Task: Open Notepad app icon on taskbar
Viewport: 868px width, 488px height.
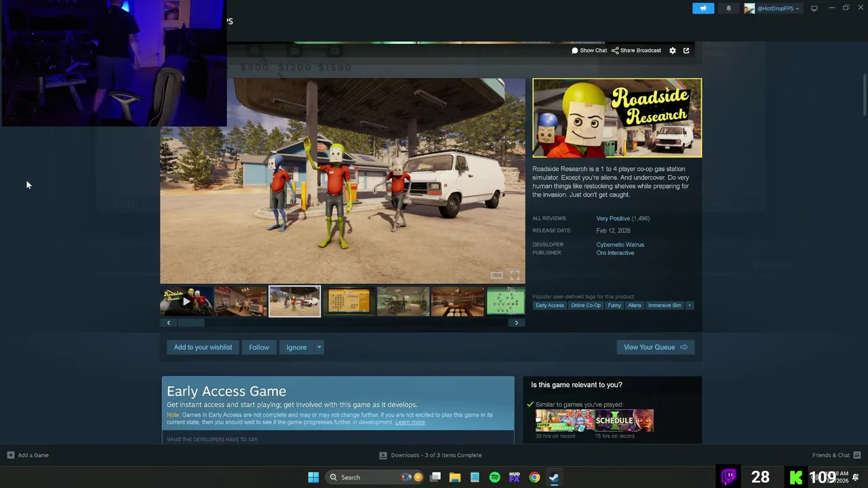Action: pos(475,477)
